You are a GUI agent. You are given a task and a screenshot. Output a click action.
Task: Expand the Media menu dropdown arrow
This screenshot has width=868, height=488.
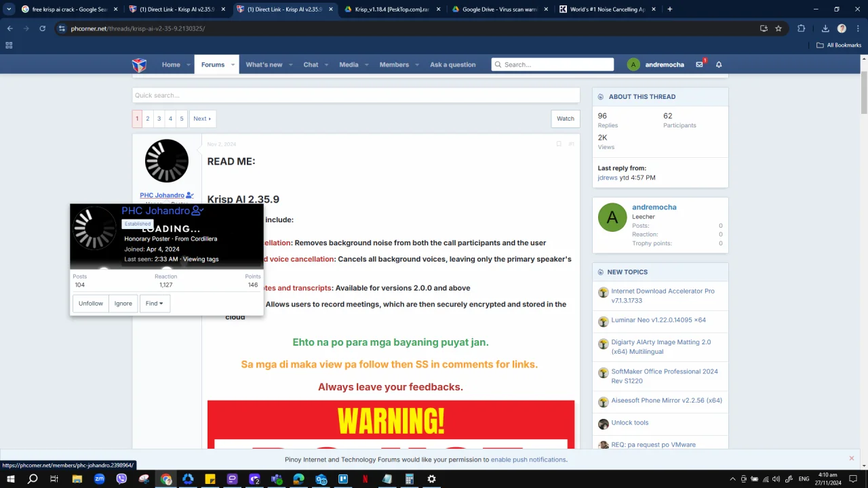pyautogui.click(x=367, y=64)
